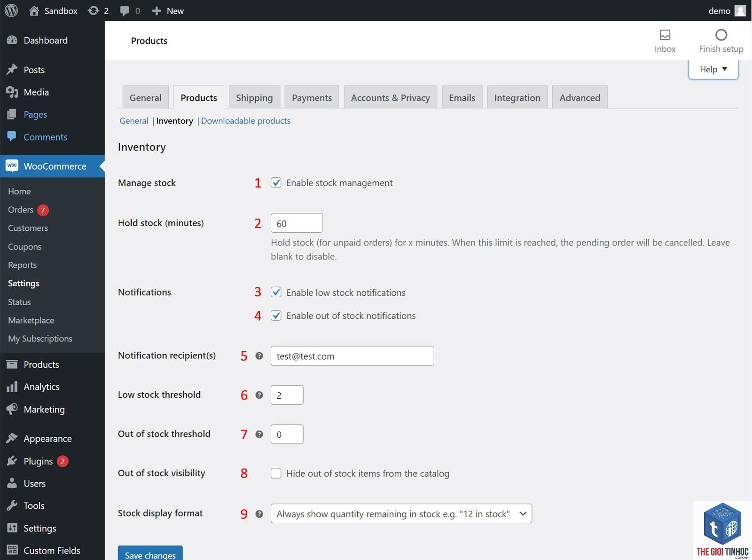
Task: Click the General sub-section link
Action: 134,121
